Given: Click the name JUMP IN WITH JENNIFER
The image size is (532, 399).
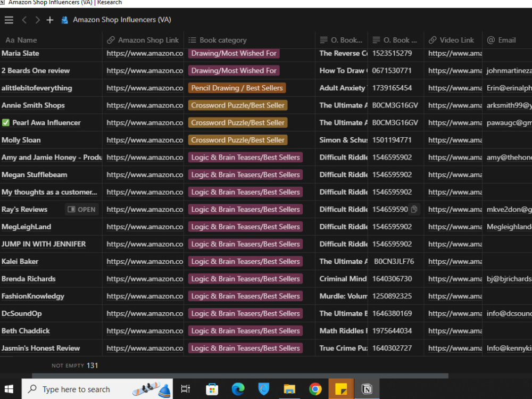Looking at the screenshot, I should coord(44,244).
